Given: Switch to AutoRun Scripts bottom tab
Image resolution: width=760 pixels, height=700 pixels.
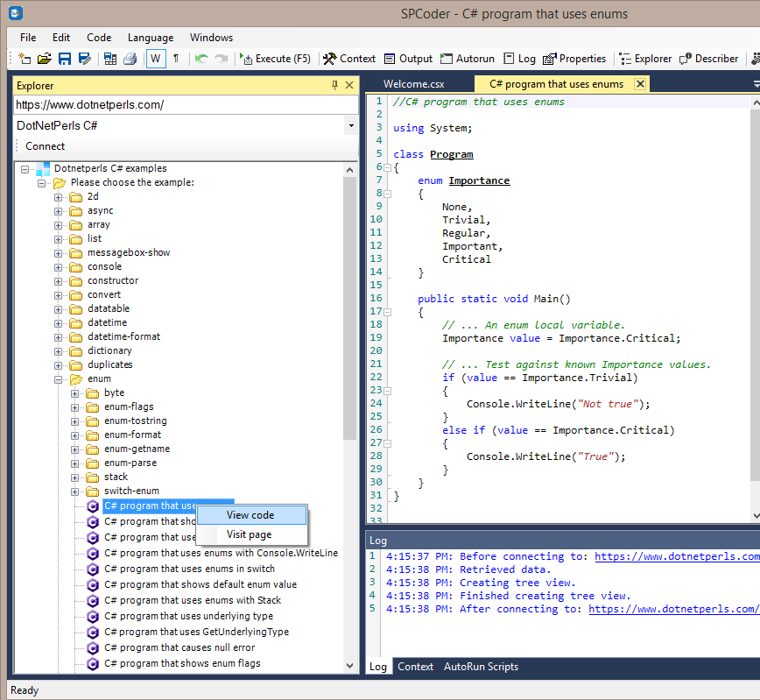Looking at the screenshot, I should 481,667.
